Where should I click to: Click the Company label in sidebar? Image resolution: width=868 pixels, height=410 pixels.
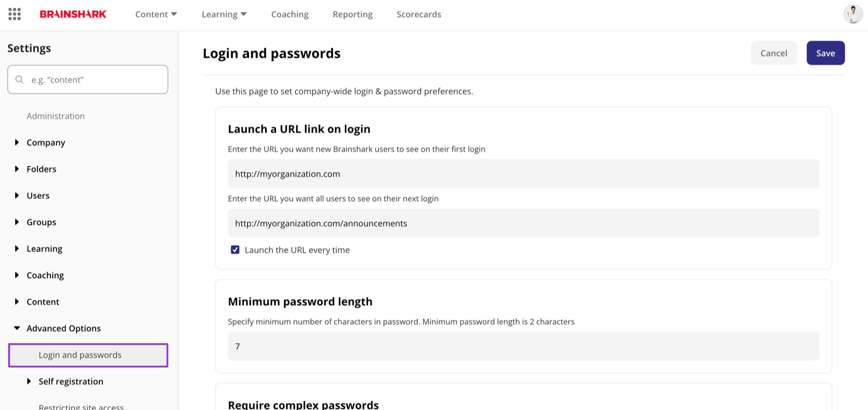click(46, 142)
